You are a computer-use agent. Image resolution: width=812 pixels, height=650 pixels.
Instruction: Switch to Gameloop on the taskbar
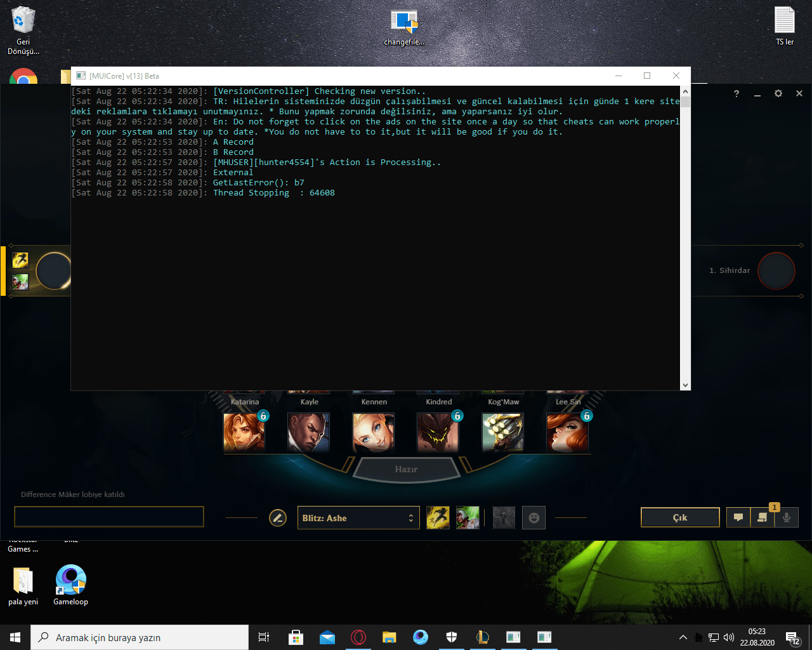pos(421,637)
